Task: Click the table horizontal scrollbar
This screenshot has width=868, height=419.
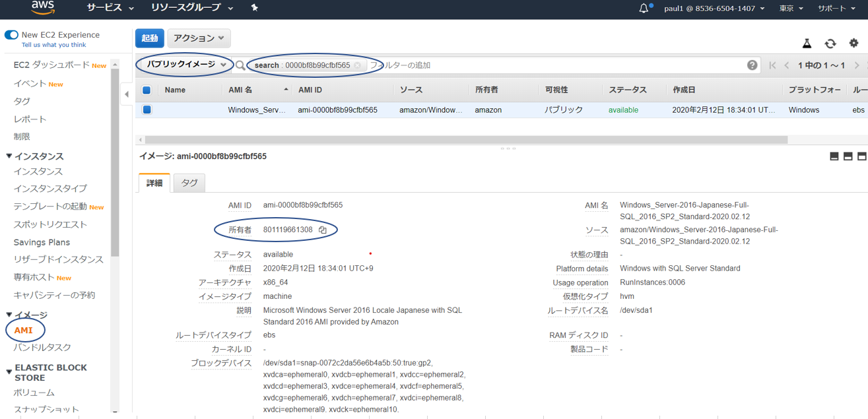Action: [x=466, y=140]
